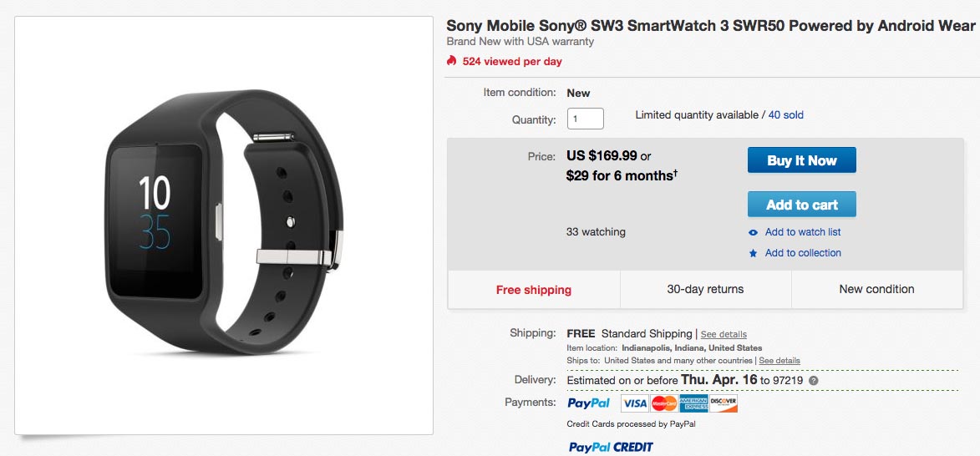Open the PayPal Credit logo link
The height and width of the screenshot is (456, 980).
(610, 448)
